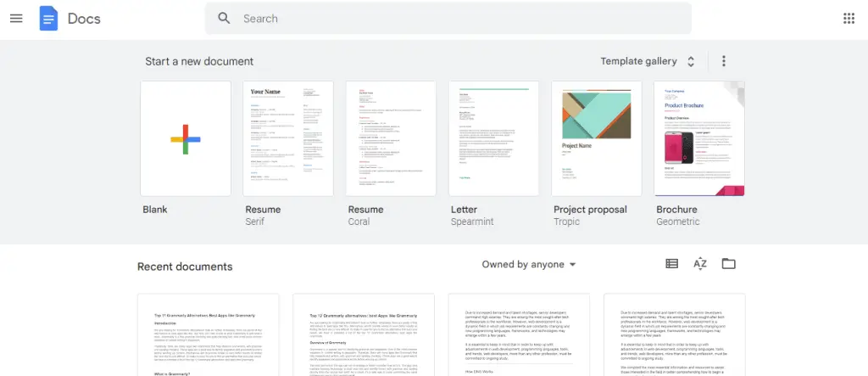Open the Resume Coral template thumbnail

pyautogui.click(x=391, y=138)
